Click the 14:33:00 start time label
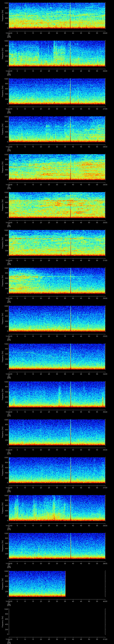114x644 pixels. click(9, 374)
